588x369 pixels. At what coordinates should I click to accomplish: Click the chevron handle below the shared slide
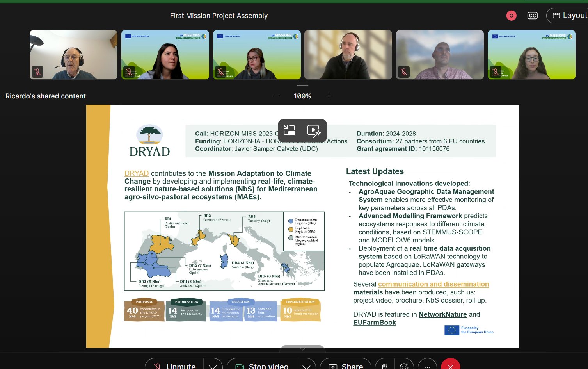(302, 348)
